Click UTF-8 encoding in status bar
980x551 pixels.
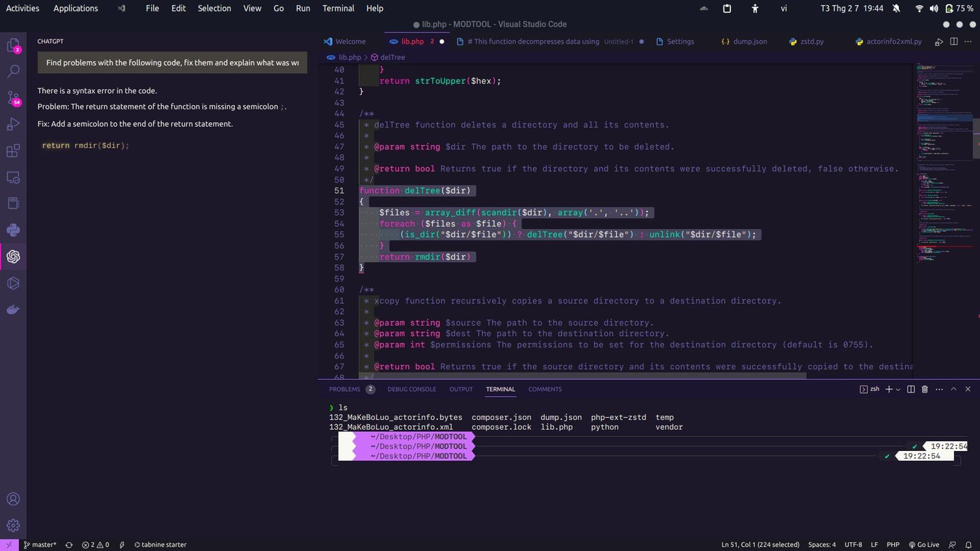853,544
